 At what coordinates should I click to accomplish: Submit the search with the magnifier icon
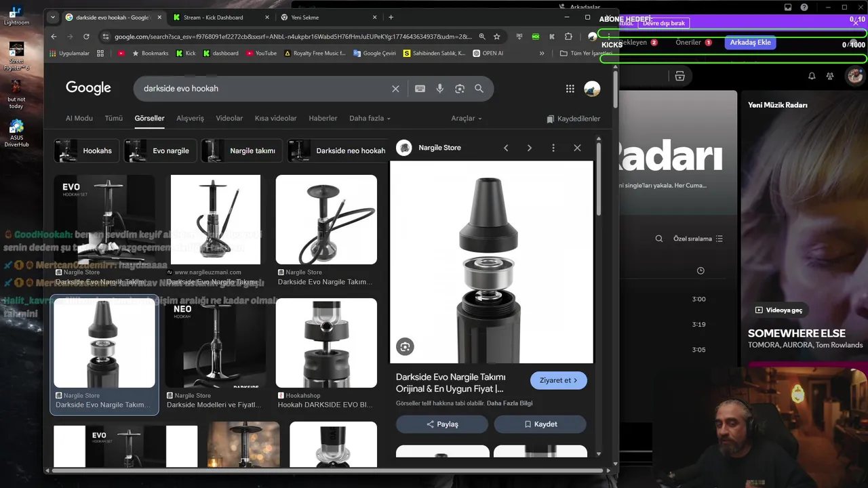[x=479, y=88]
